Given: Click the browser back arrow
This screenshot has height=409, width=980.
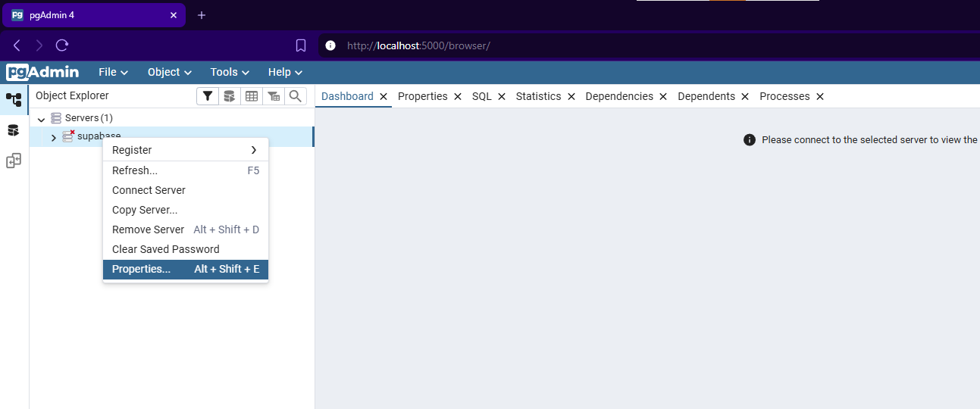Looking at the screenshot, I should [x=17, y=45].
